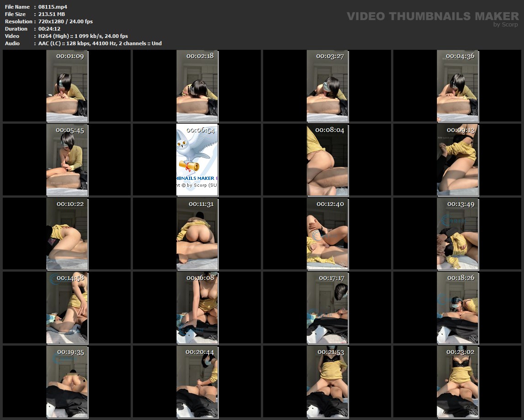Image resolution: width=524 pixels, height=420 pixels.
Task: Select the "by Scorp" watermark text
Action: click(x=506, y=25)
